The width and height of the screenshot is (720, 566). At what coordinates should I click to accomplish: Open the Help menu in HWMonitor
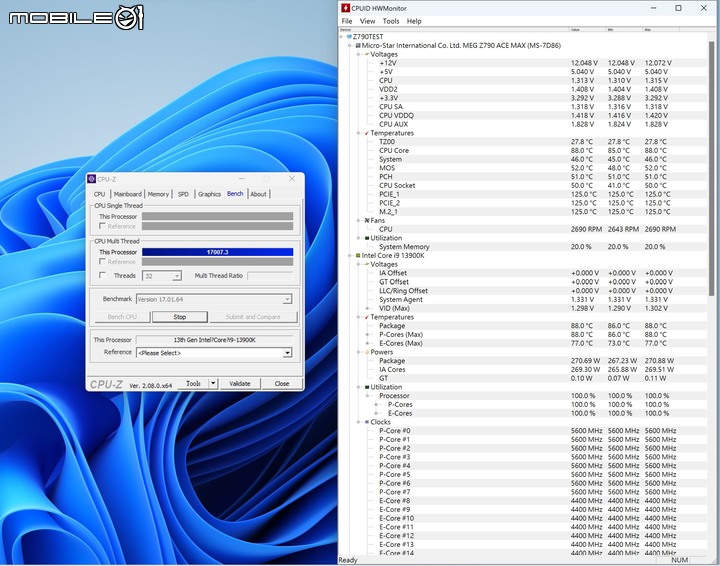[414, 21]
